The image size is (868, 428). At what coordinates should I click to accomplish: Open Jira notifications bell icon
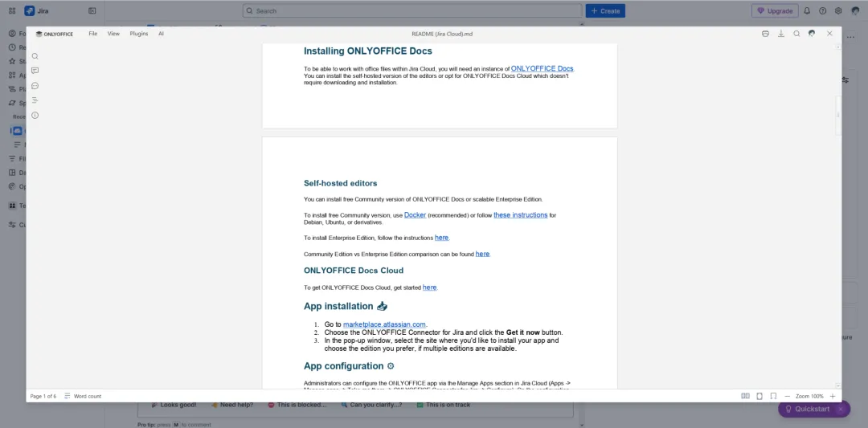(x=807, y=10)
